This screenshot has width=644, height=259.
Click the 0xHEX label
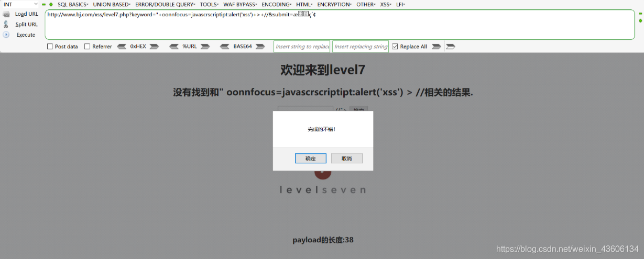click(138, 47)
